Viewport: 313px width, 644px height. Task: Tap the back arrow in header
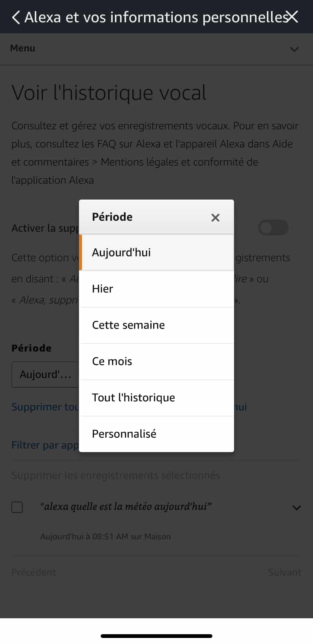coord(16,17)
